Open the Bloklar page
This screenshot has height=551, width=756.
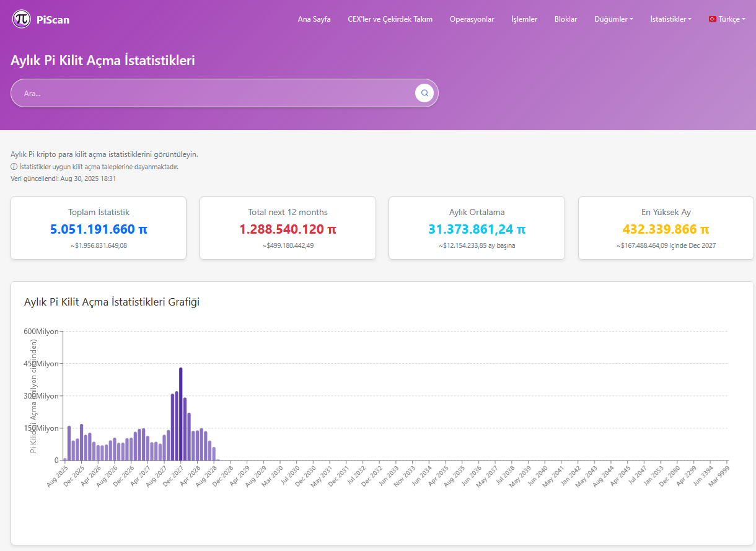pyautogui.click(x=566, y=19)
